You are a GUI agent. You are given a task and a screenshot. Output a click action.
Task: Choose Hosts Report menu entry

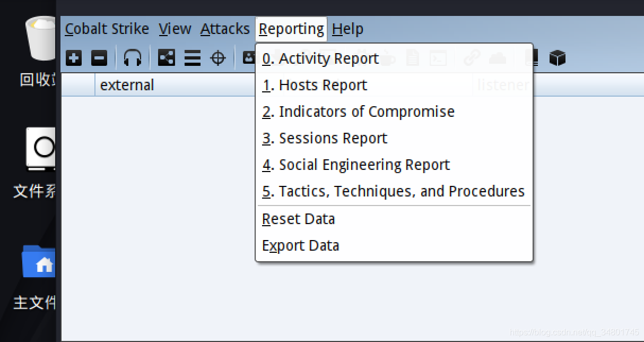point(394,85)
